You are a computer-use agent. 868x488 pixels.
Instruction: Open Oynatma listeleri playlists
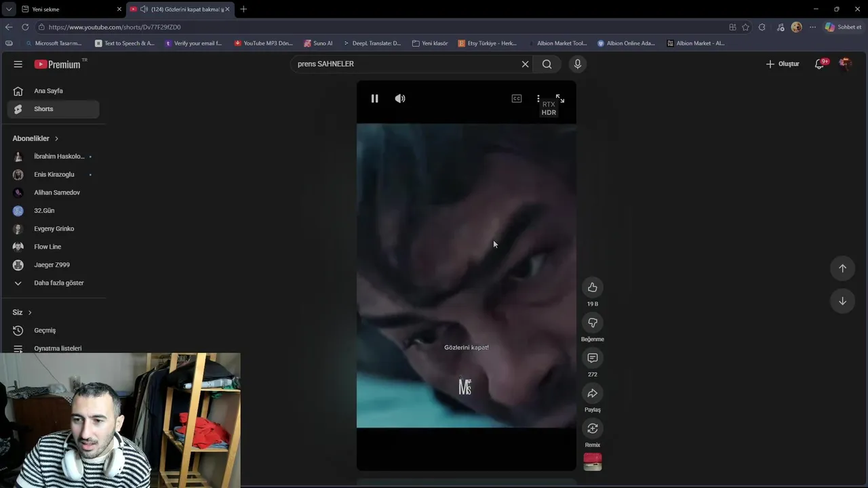coord(54,348)
